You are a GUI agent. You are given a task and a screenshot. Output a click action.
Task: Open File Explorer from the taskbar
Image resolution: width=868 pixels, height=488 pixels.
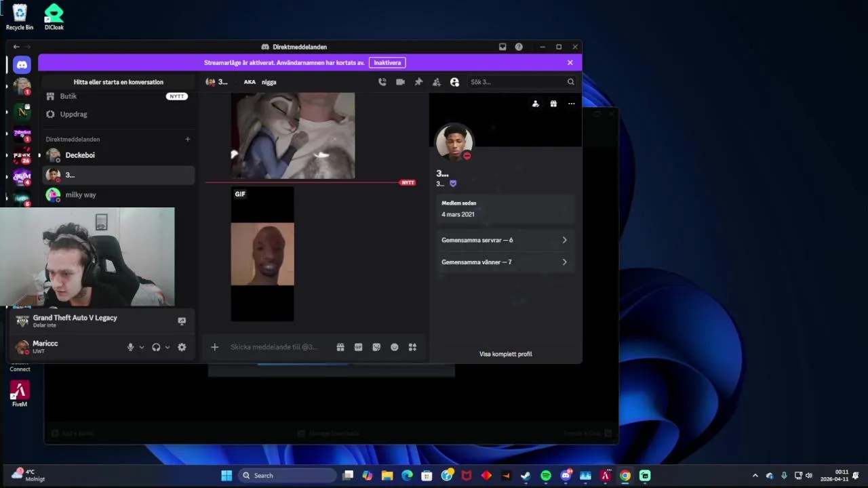click(x=387, y=475)
